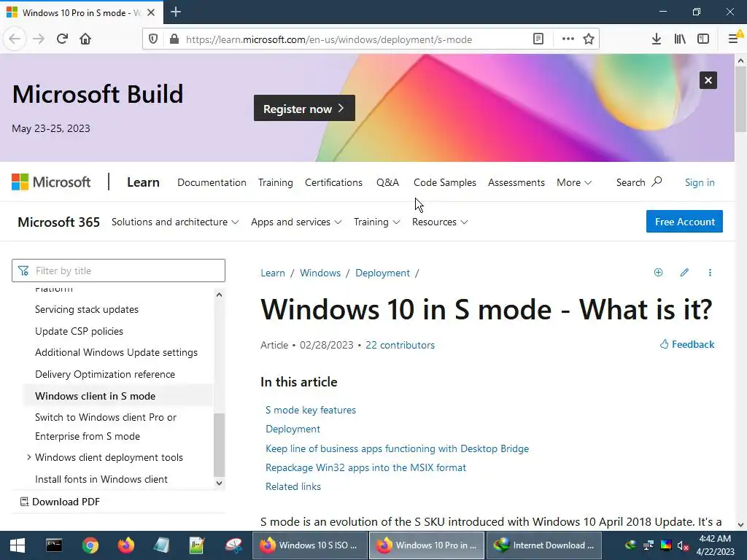Expand Solutions and architecture menu

(x=175, y=222)
